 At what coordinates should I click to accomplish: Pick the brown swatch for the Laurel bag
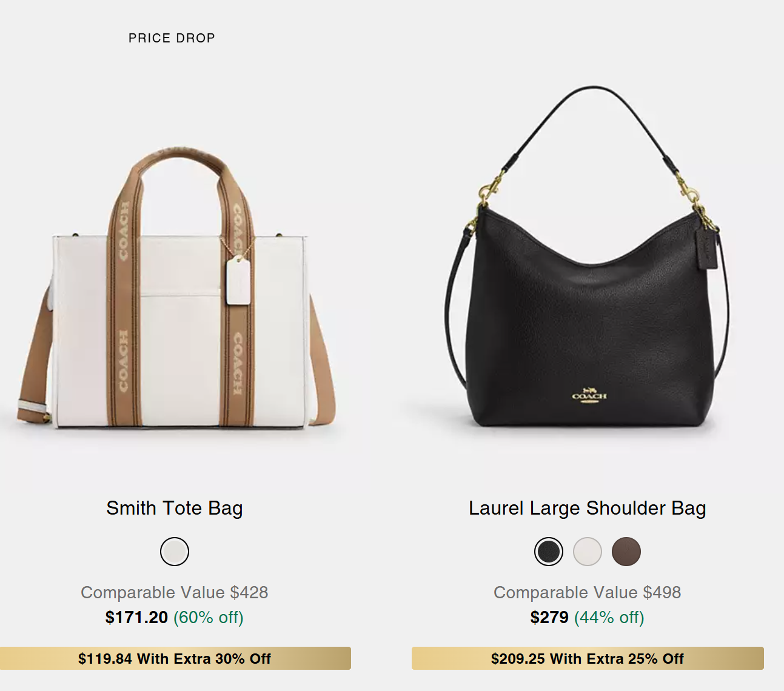coord(626,552)
